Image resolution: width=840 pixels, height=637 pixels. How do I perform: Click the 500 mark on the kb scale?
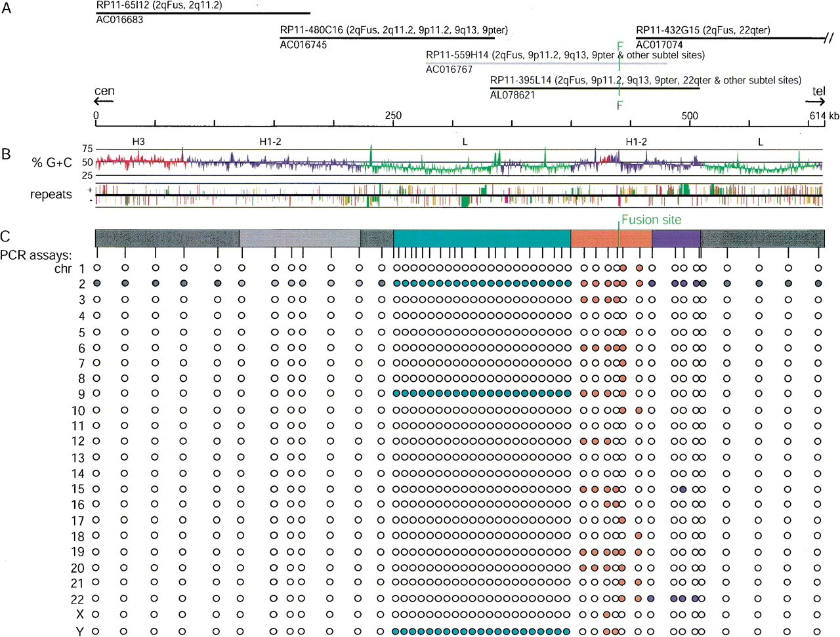[690, 115]
